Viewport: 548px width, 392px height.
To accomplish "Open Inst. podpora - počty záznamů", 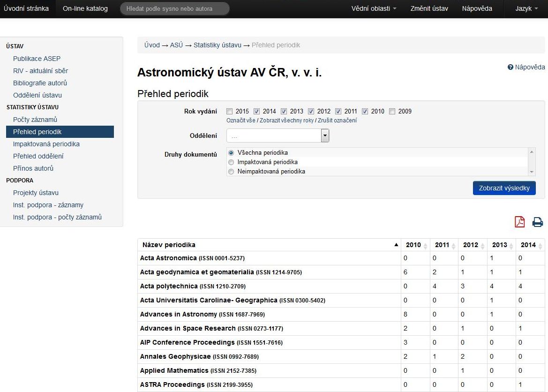I will point(57,218).
